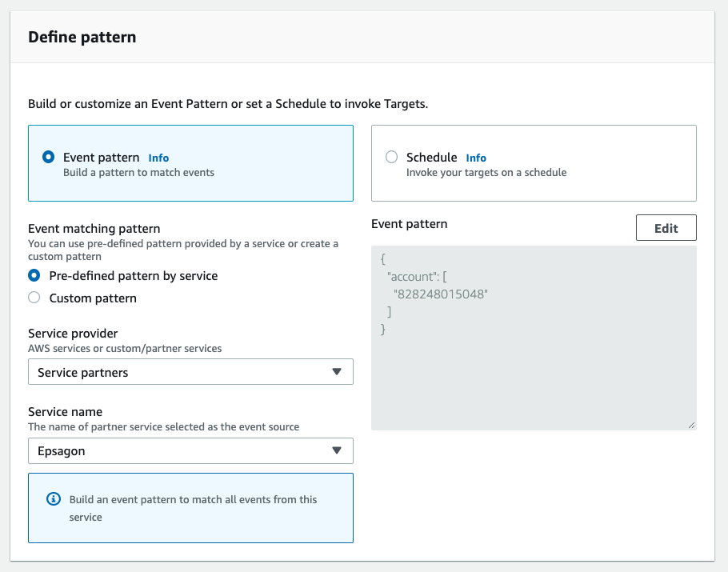
Task: Select the Event pattern radio option
Action: [49, 158]
